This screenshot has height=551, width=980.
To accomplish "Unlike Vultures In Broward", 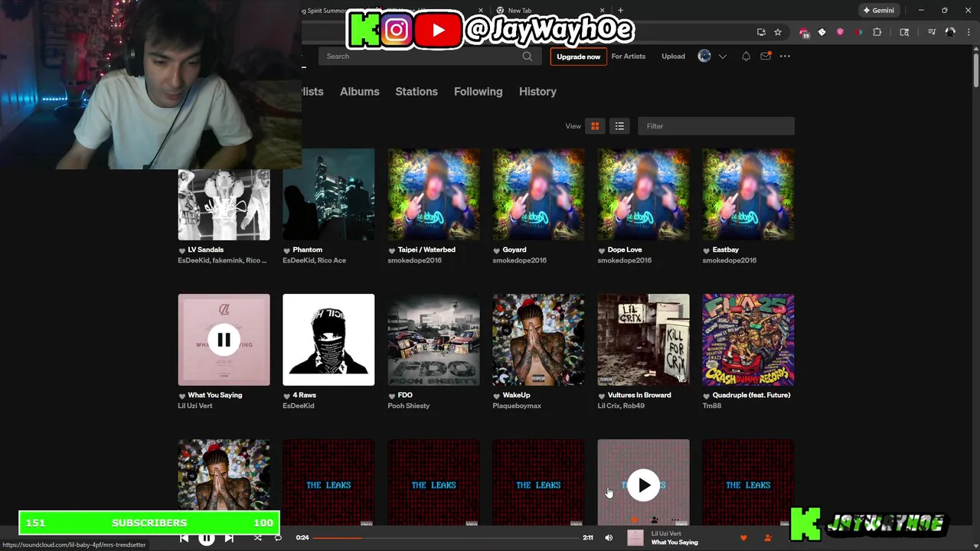I will 602,396.
